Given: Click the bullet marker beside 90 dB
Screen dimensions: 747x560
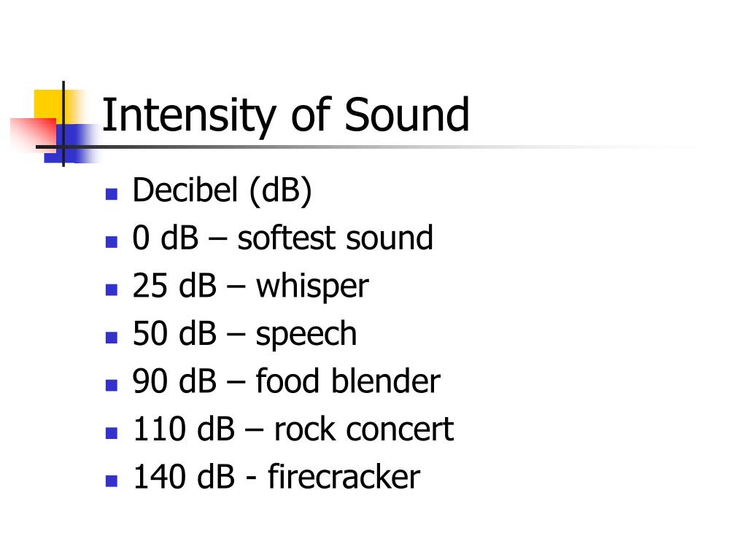Looking at the screenshot, I should point(112,385).
